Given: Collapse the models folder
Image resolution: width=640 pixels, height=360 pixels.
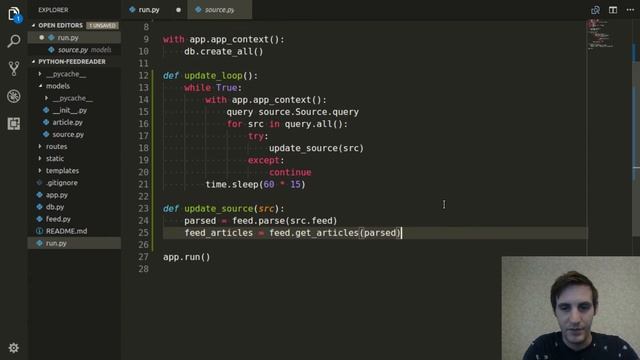Looking at the screenshot, I should point(58,86).
